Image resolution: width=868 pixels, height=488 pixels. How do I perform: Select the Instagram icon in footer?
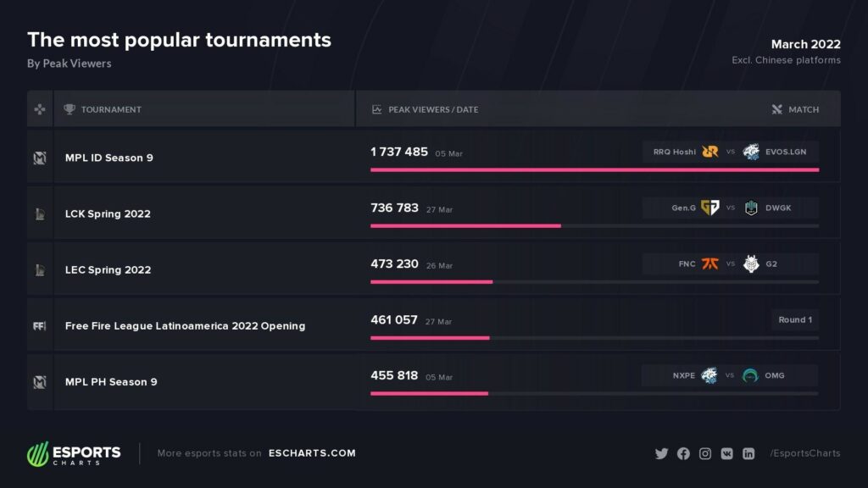(x=705, y=454)
